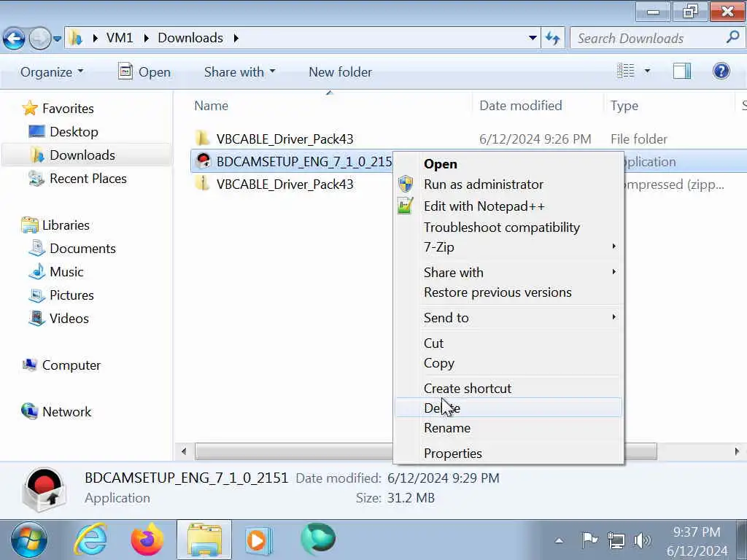Click the Forward navigation arrow
The width and height of the screenshot is (747, 560).
[40, 39]
